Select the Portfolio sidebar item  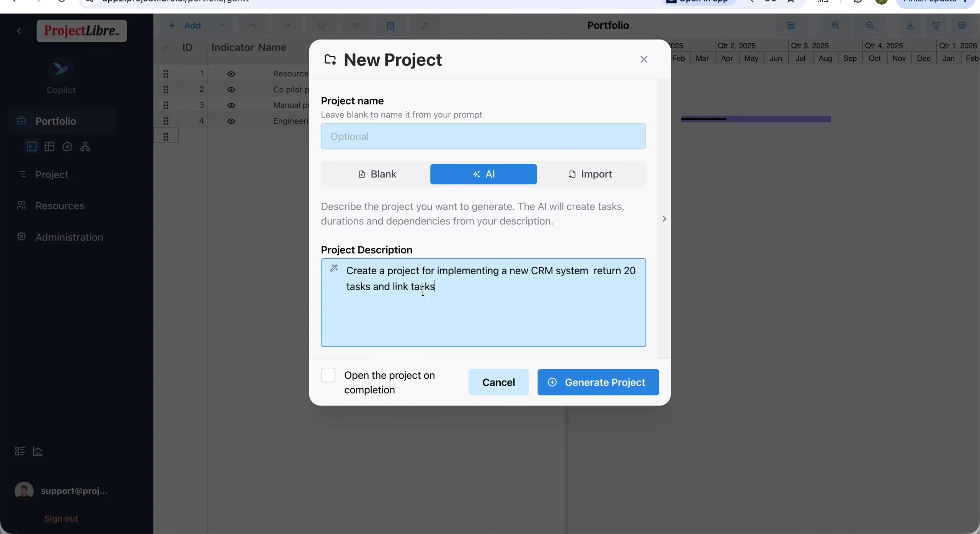pos(61,121)
